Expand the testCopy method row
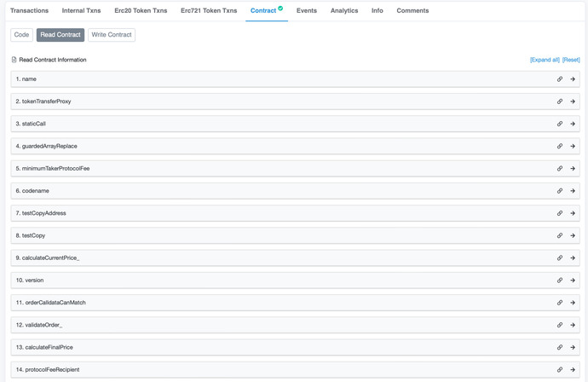Image resolution: width=588 pixels, height=382 pixels. pos(573,236)
